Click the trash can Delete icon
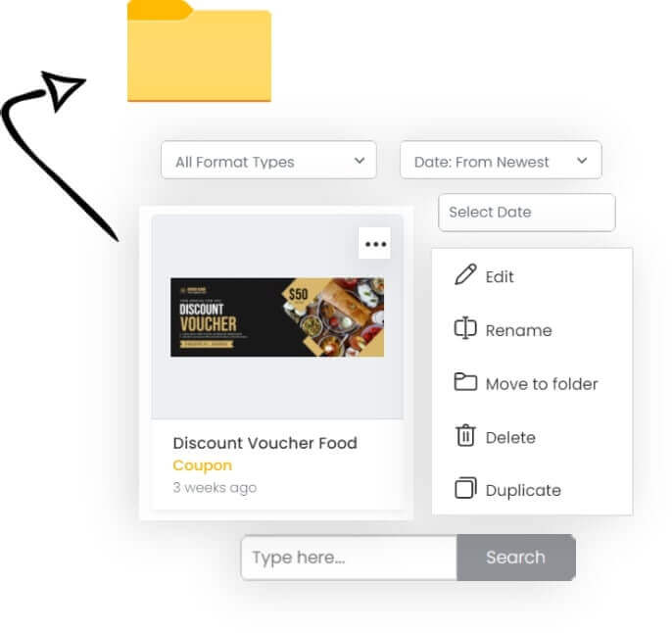This screenshot has width=672, height=633. [x=465, y=435]
